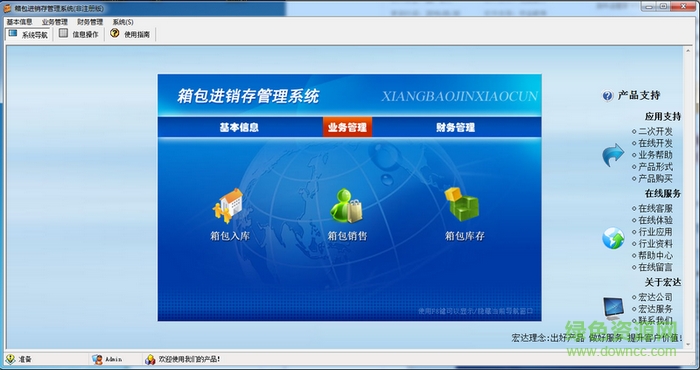Click the application icon in title bar
This screenshot has width=700, height=370.
coord(7,8)
